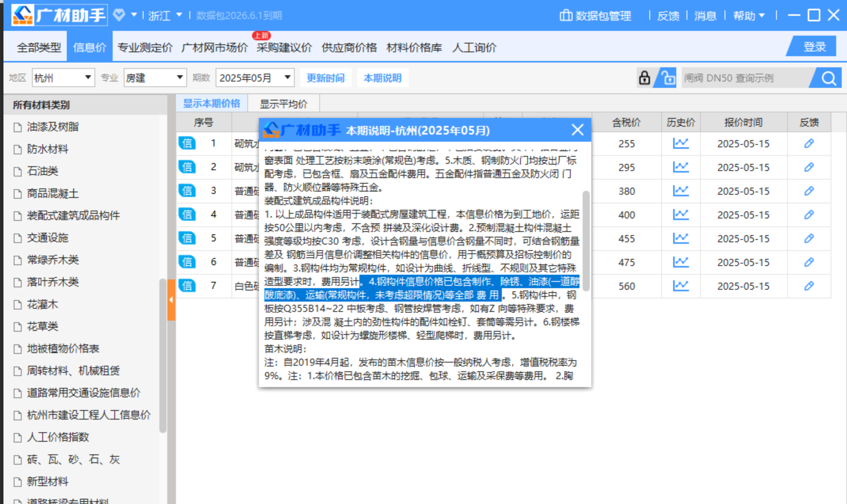Click the heart icon in title bar
The height and width of the screenshot is (504, 847).
point(119,15)
